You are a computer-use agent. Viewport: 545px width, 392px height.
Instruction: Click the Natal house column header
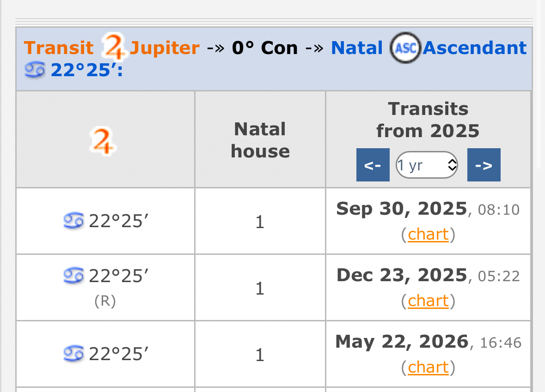coord(260,140)
